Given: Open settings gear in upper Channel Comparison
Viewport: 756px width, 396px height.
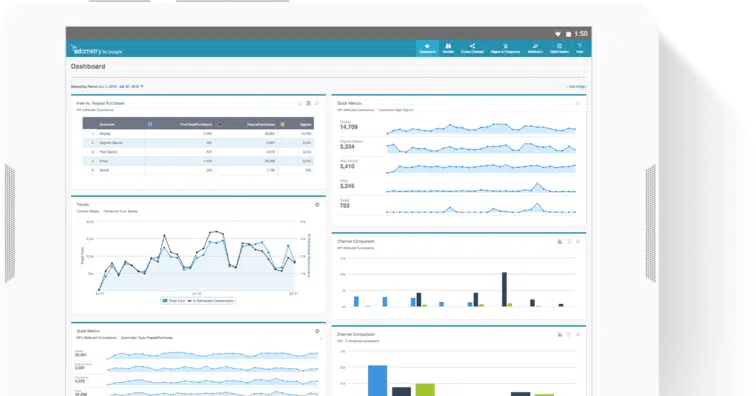Looking at the screenshot, I should [x=578, y=241].
